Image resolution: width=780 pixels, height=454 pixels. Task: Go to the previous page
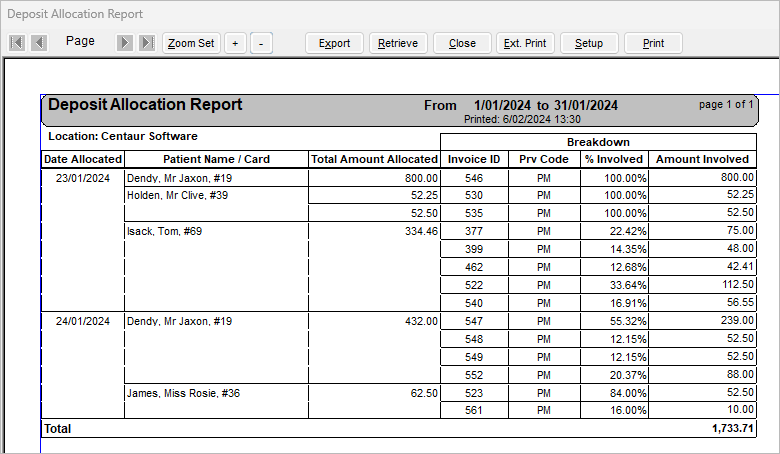pos(39,43)
